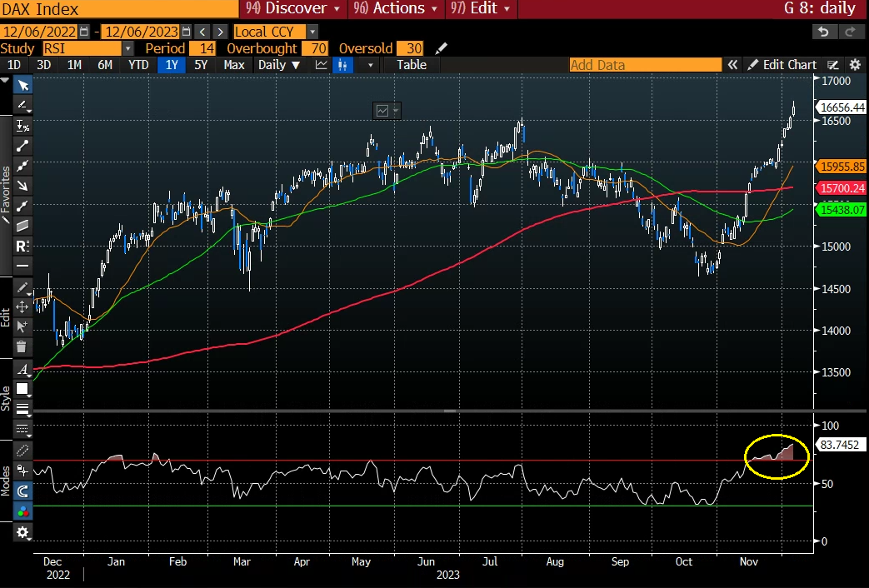
Task: Click the undo arrow button
Action: [x=823, y=32]
